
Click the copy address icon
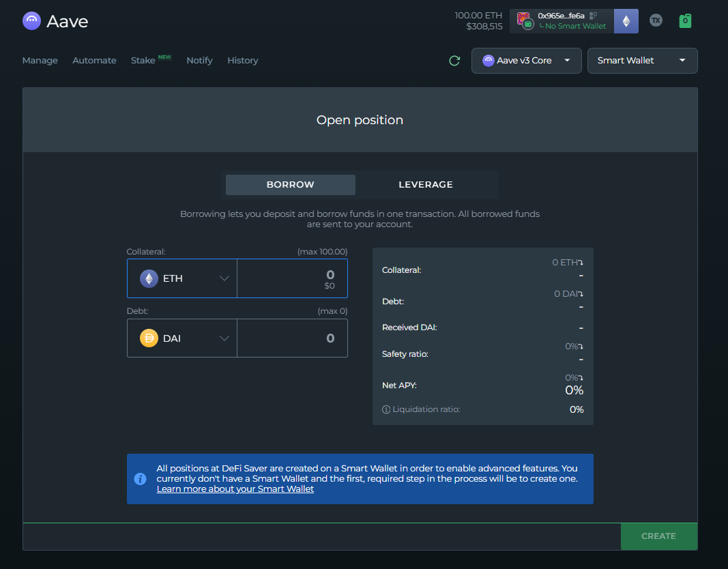click(x=593, y=15)
